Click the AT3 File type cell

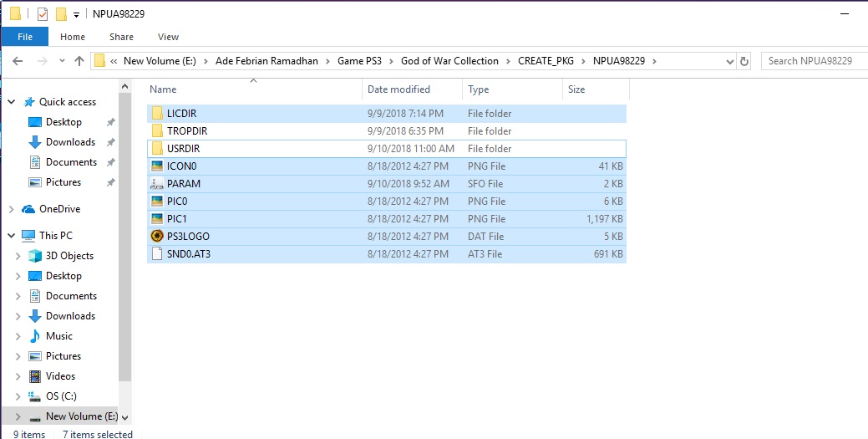pos(485,254)
